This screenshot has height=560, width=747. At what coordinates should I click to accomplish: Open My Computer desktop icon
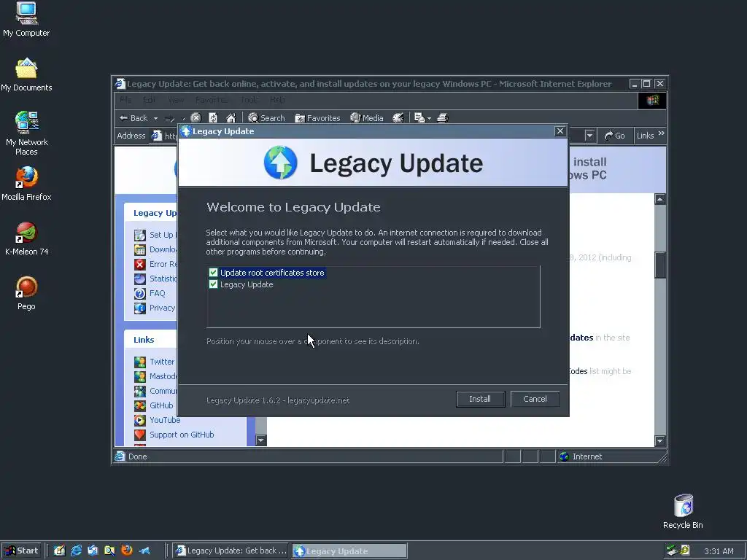[x=26, y=20]
